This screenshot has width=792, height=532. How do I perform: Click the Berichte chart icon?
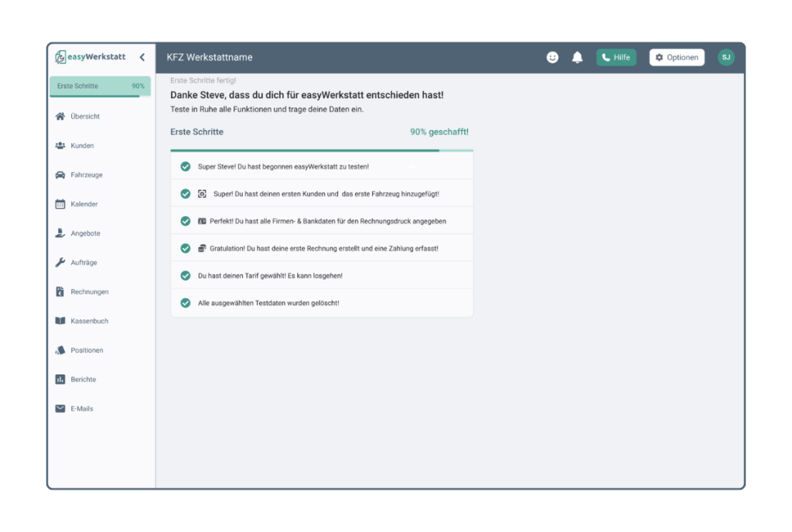60,380
